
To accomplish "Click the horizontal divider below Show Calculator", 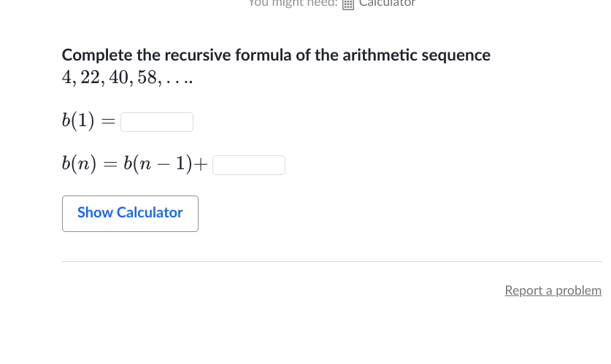I will [331, 261].
